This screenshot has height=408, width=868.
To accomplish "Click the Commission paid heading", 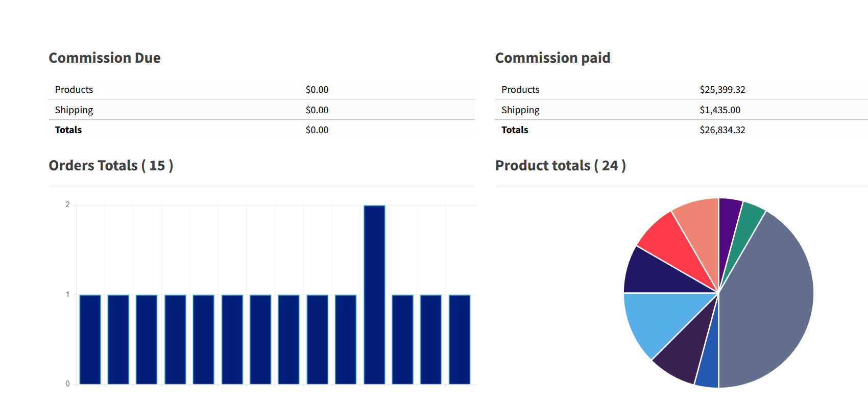I will tap(552, 58).
